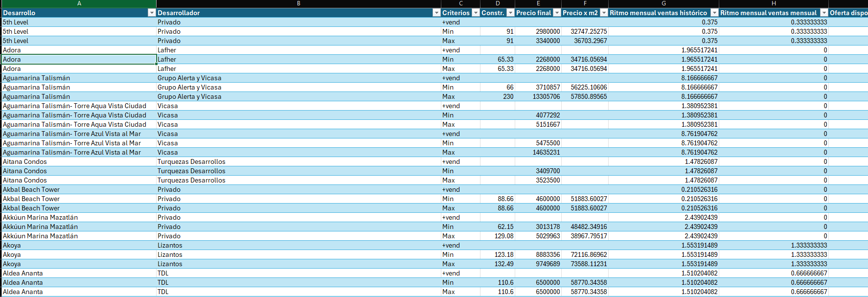Click the Precio final filter button
The width and height of the screenshot is (868, 297).
tap(557, 13)
